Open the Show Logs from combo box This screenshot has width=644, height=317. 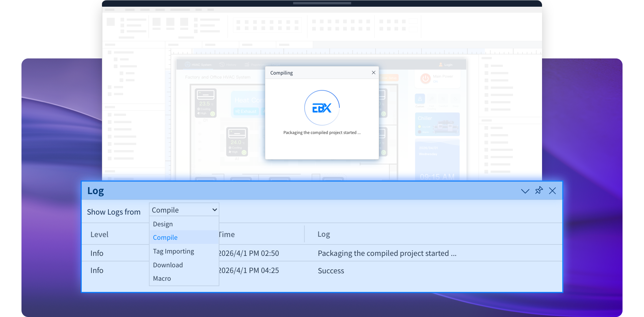tap(184, 210)
